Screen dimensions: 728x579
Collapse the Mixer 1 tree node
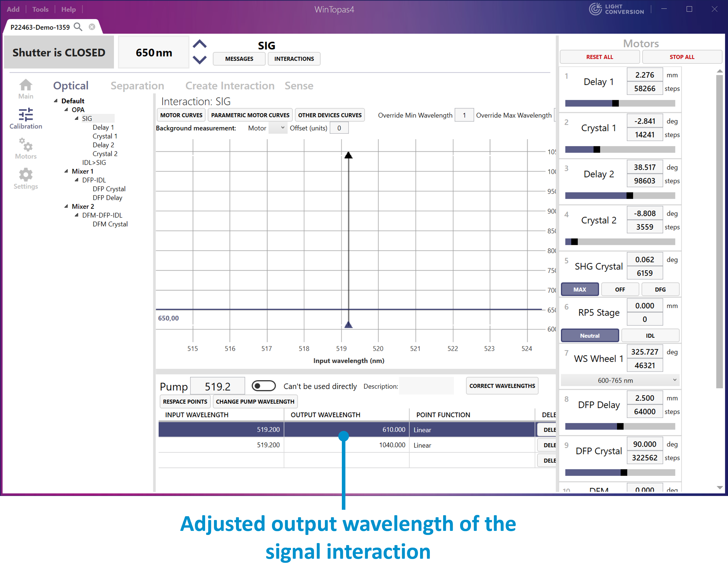[x=66, y=171]
